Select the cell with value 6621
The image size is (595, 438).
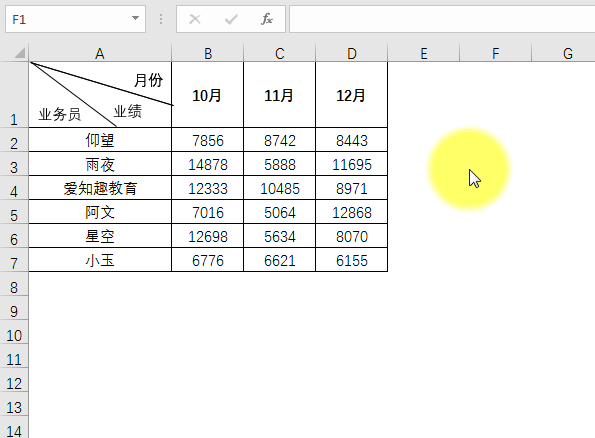(x=279, y=260)
